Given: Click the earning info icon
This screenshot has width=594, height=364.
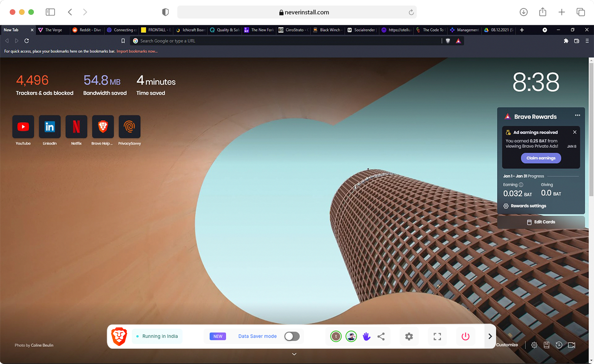Looking at the screenshot, I should [x=521, y=185].
